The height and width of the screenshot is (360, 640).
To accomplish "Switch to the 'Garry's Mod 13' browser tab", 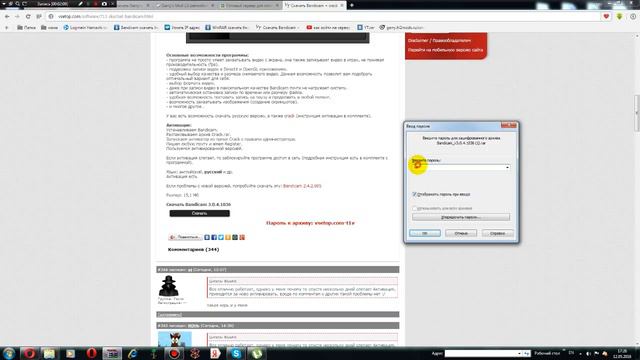I will (186, 5).
